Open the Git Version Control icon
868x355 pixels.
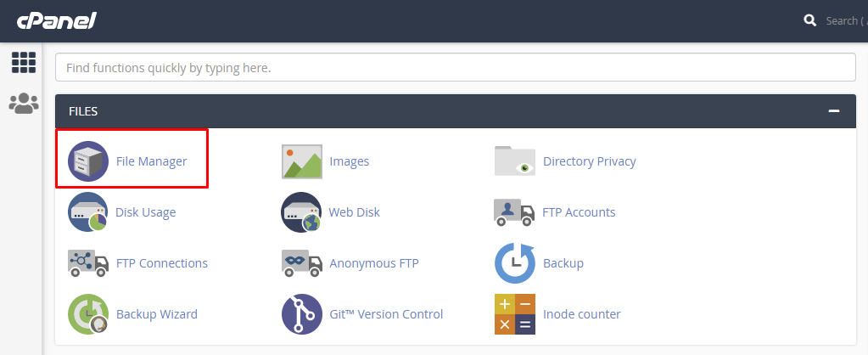(x=302, y=314)
